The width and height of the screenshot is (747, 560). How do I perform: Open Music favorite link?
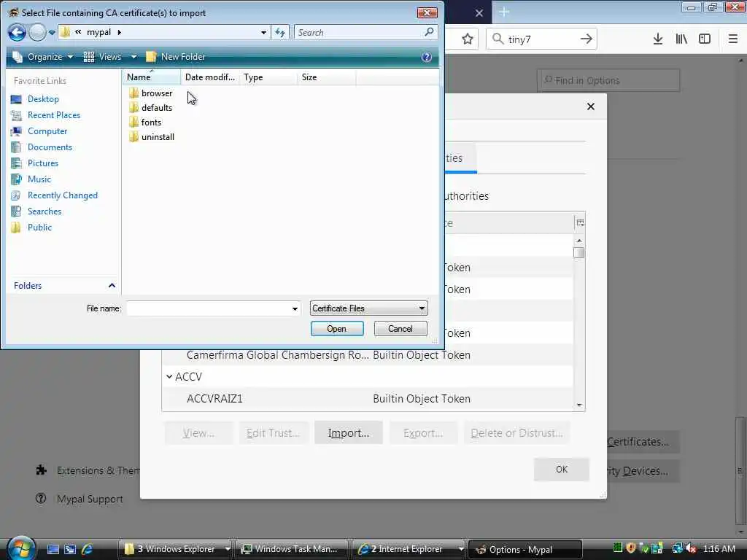(x=39, y=179)
